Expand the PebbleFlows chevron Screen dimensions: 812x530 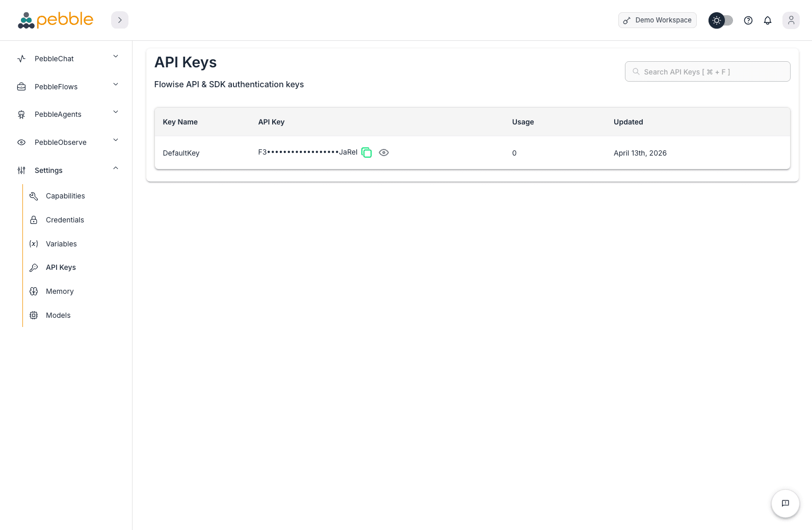pos(116,85)
